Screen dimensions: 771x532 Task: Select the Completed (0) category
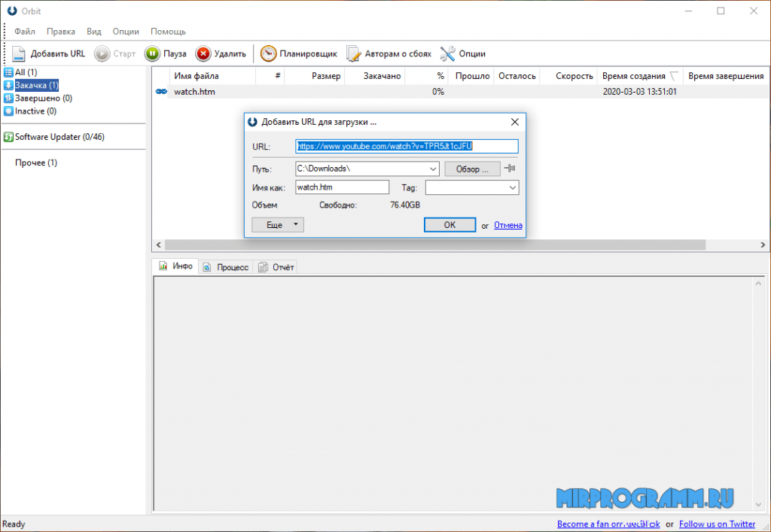[x=43, y=98]
